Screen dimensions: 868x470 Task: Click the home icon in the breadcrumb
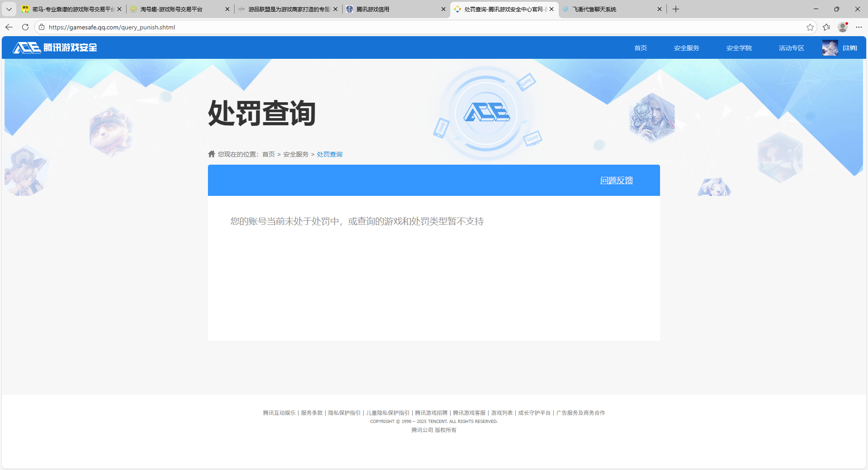211,154
